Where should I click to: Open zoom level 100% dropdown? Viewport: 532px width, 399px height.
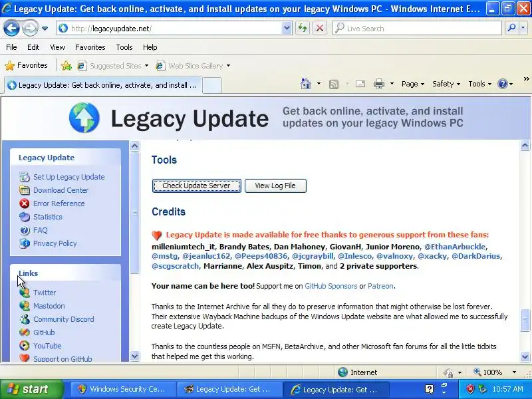514,372
